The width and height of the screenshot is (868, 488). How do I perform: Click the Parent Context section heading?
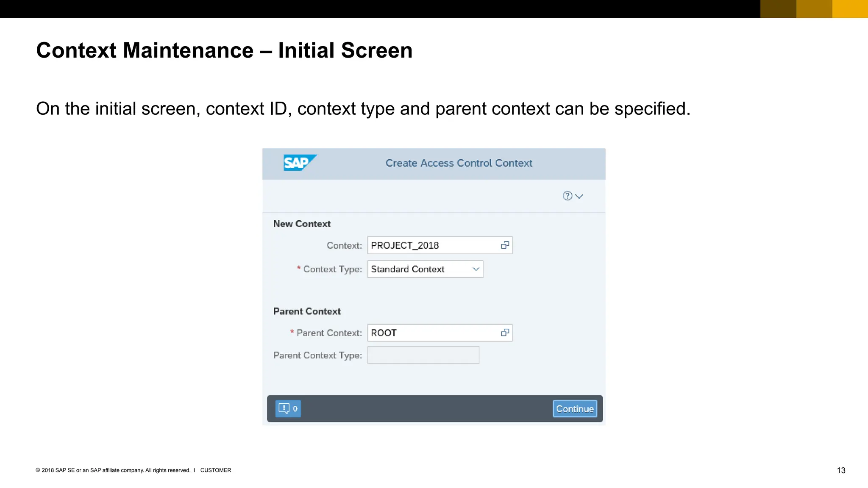pyautogui.click(x=307, y=311)
